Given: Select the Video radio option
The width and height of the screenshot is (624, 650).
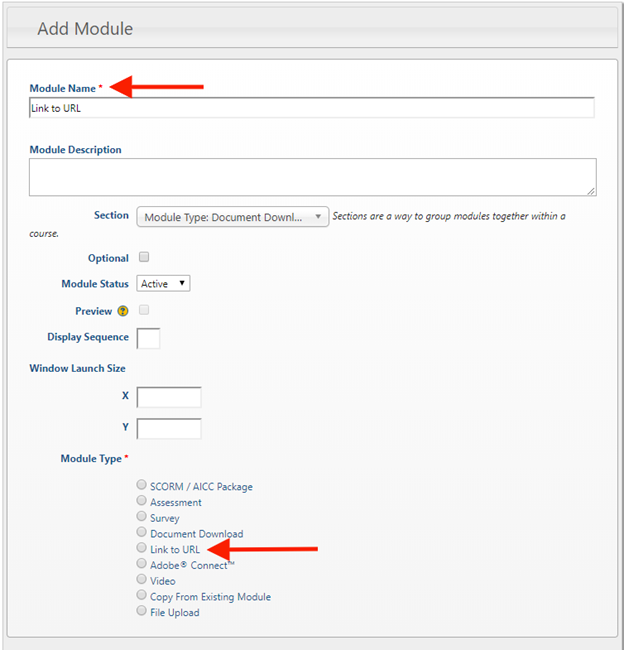Looking at the screenshot, I should click(141, 579).
